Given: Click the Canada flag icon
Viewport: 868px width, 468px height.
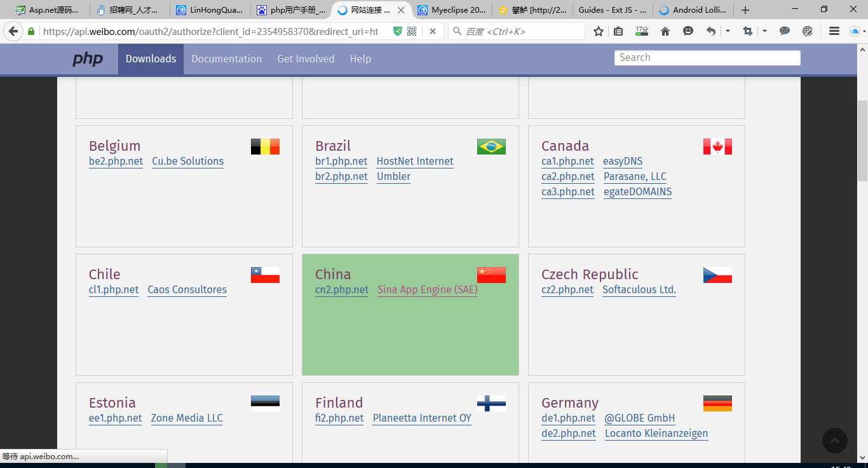Looking at the screenshot, I should (717, 147).
